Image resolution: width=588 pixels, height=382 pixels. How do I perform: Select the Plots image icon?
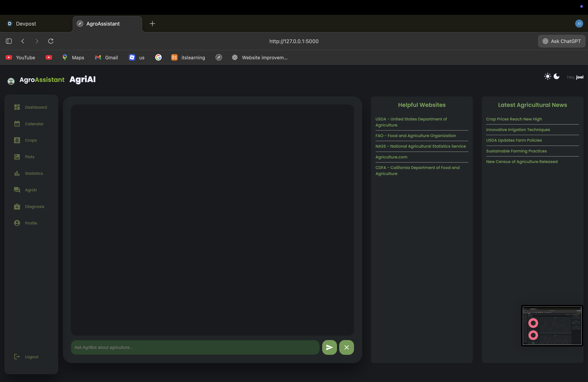(17, 157)
